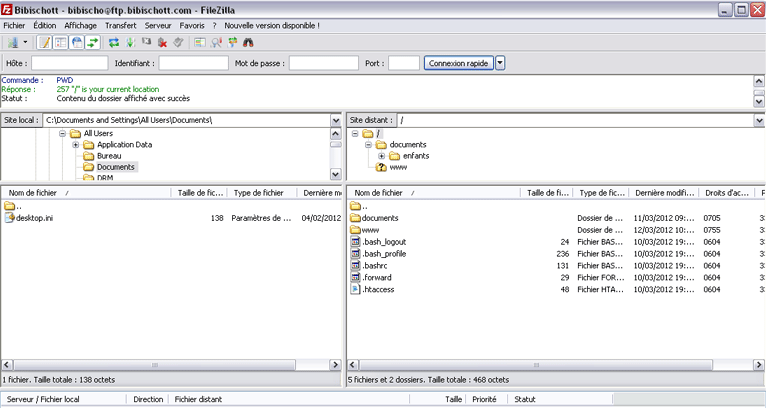Open the Serveur menu

coord(158,25)
